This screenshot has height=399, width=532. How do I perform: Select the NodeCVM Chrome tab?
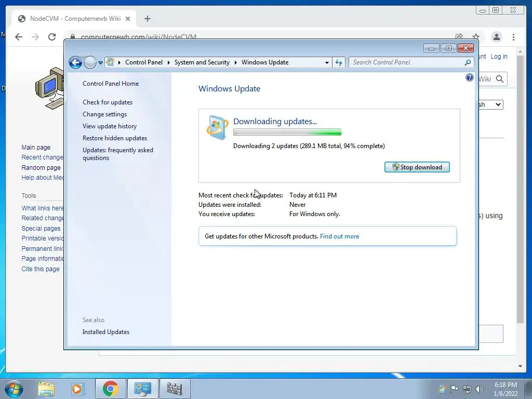click(x=74, y=19)
